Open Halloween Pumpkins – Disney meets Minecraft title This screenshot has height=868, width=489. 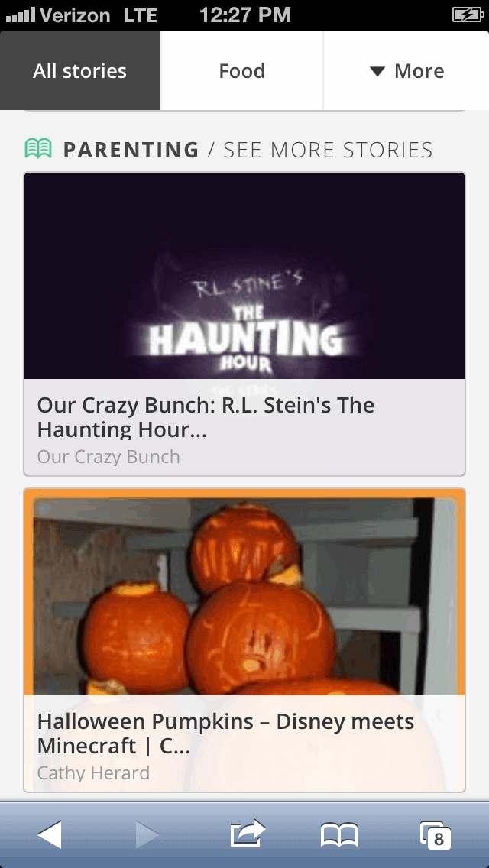click(225, 734)
